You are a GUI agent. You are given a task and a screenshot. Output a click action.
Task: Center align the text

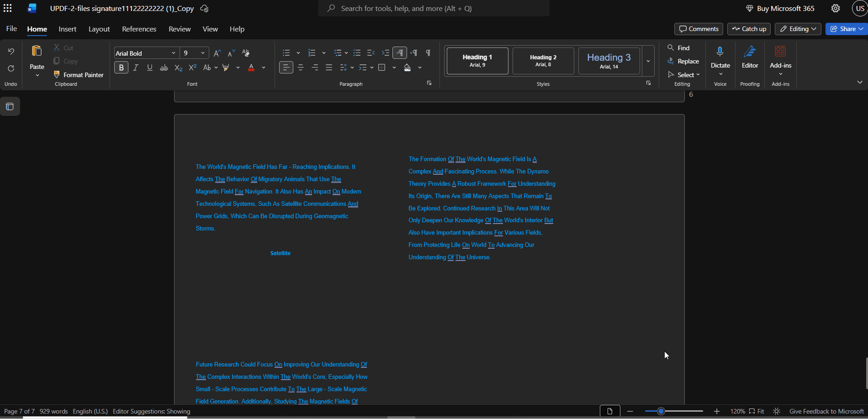pyautogui.click(x=301, y=68)
